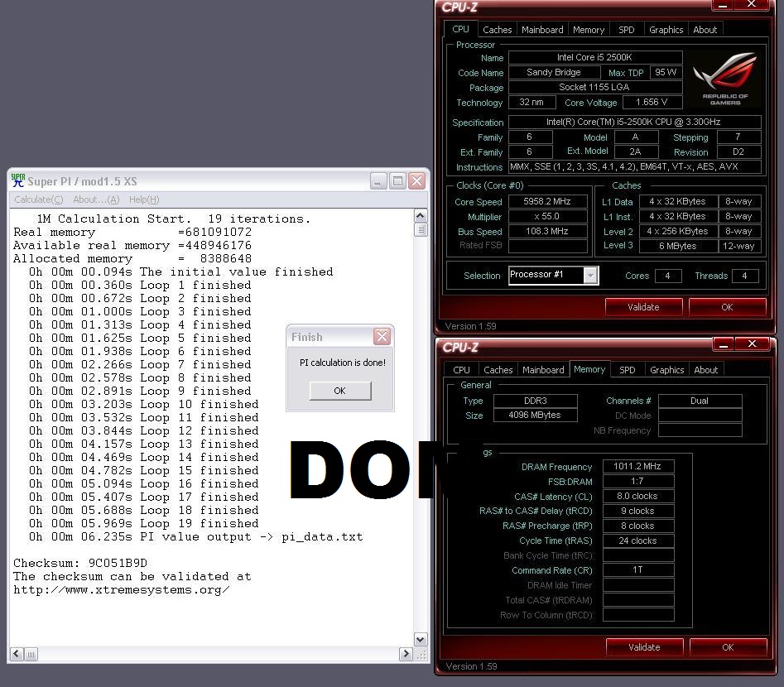This screenshot has width=784, height=687.
Task: Click the Super PI title bar app icon
Action: [x=17, y=180]
